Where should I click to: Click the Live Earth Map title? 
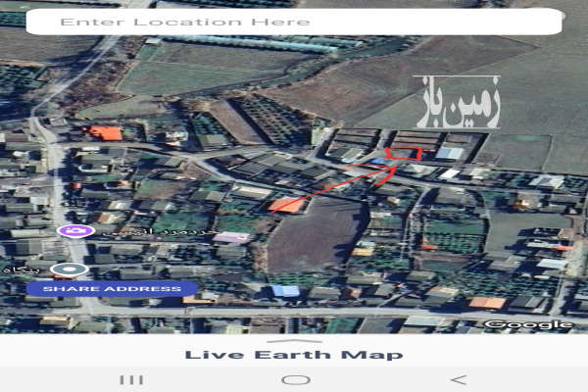pos(294,355)
